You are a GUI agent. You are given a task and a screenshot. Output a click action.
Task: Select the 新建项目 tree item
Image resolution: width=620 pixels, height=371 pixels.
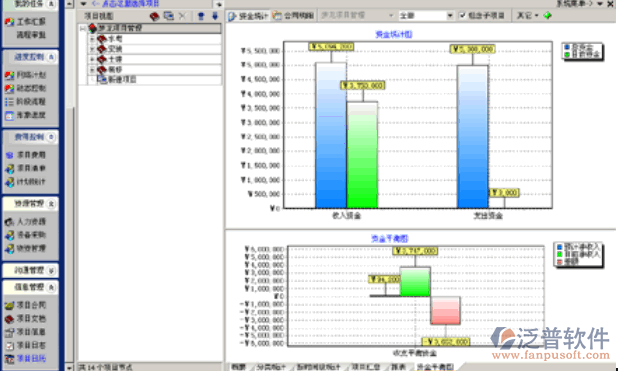point(122,80)
